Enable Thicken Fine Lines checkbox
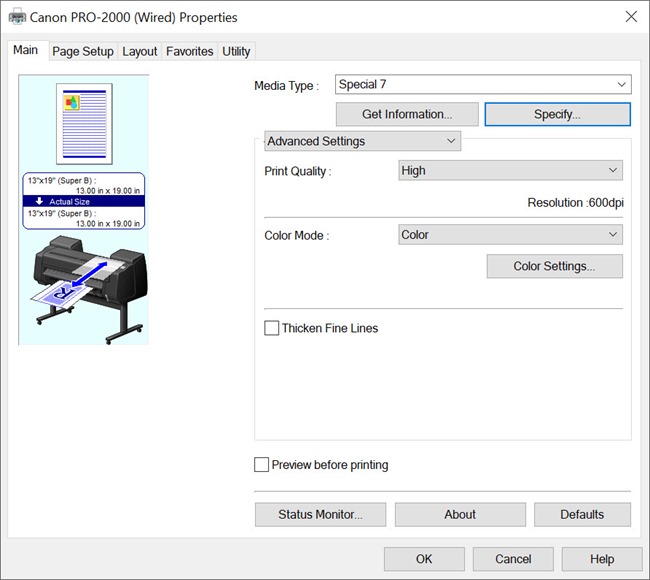 (x=272, y=328)
